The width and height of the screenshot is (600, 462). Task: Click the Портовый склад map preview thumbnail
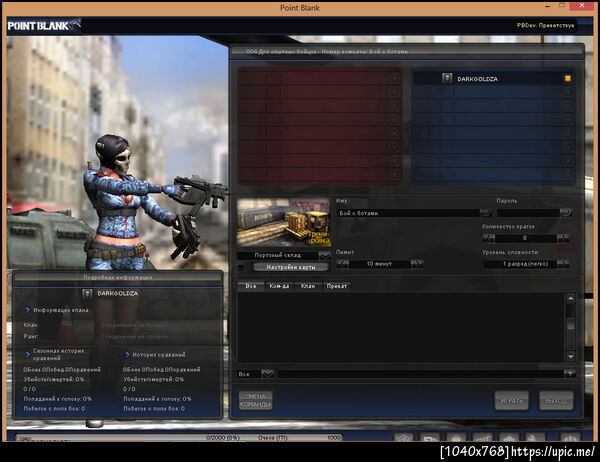[284, 222]
